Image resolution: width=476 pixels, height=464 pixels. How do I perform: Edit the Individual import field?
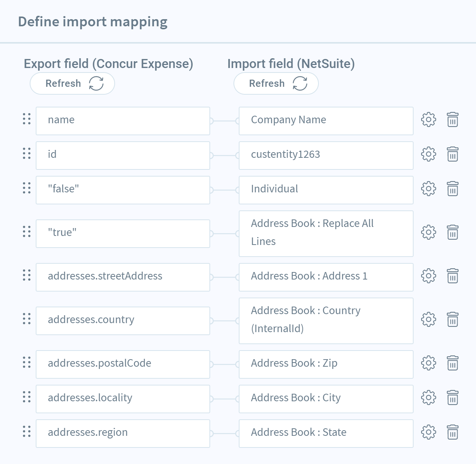tap(326, 190)
